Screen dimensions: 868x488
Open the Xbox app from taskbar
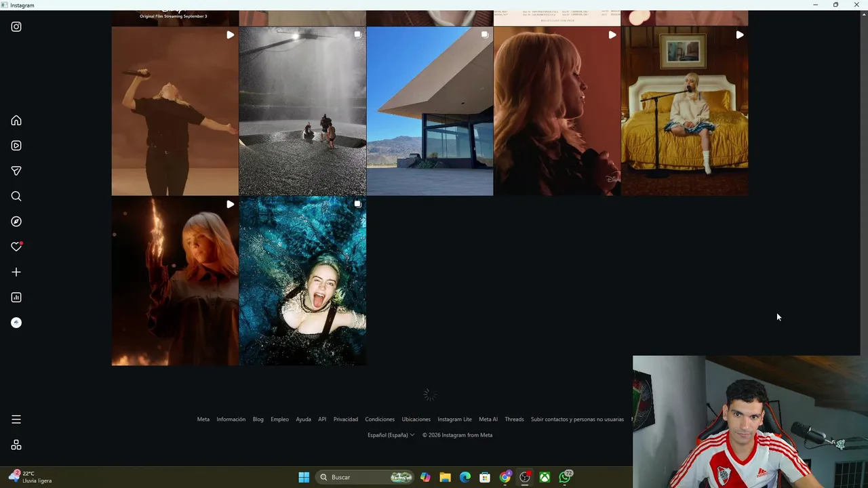tap(545, 477)
